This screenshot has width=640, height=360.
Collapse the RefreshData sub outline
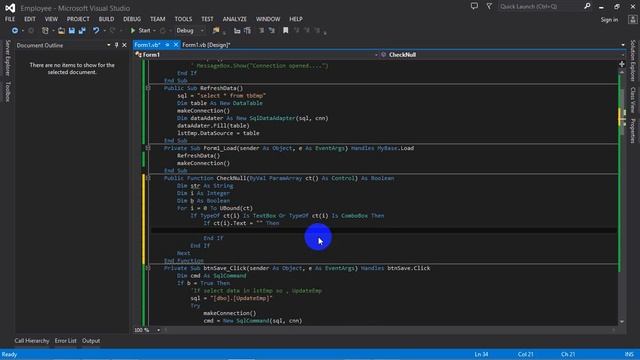148,88
